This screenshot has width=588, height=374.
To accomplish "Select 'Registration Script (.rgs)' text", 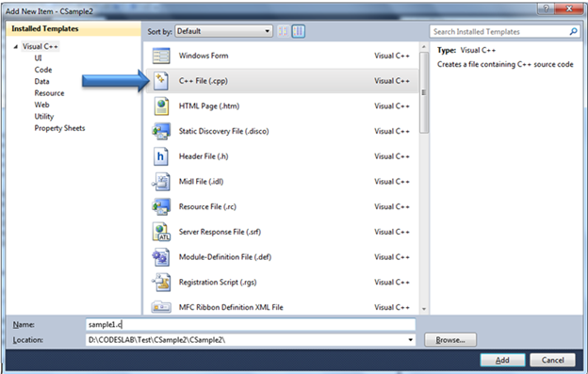I will (x=218, y=282).
